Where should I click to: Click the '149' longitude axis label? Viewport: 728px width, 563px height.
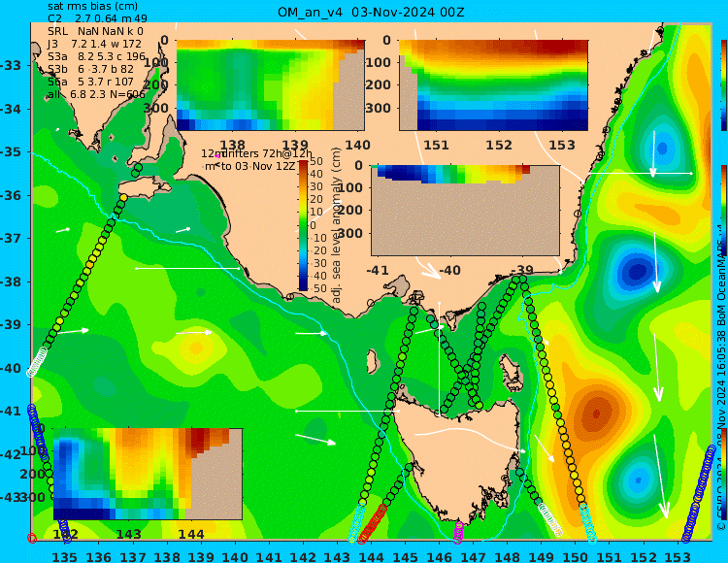pos(542,556)
